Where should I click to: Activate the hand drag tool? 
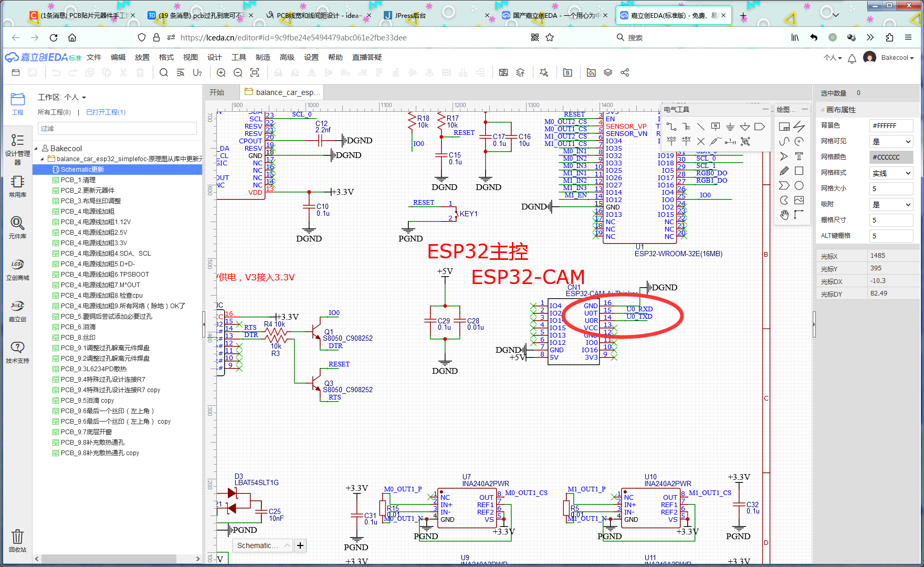[784, 215]
